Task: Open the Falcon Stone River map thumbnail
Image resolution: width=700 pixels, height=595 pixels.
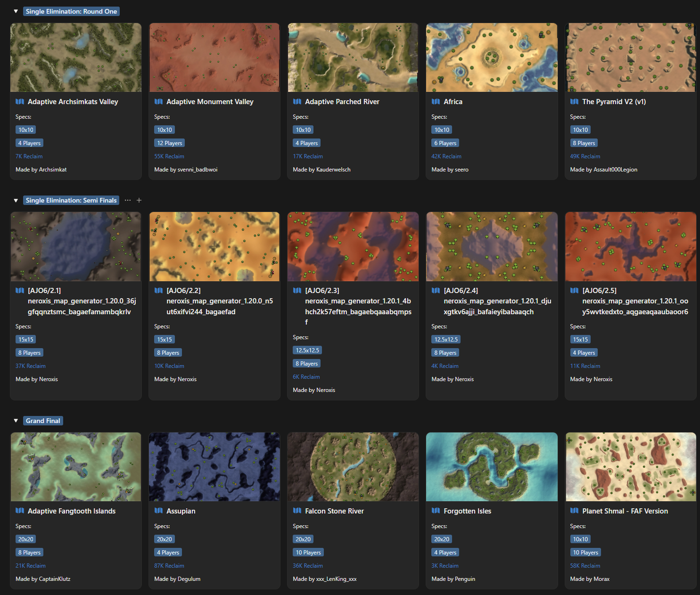Action: tap(353, 467)
